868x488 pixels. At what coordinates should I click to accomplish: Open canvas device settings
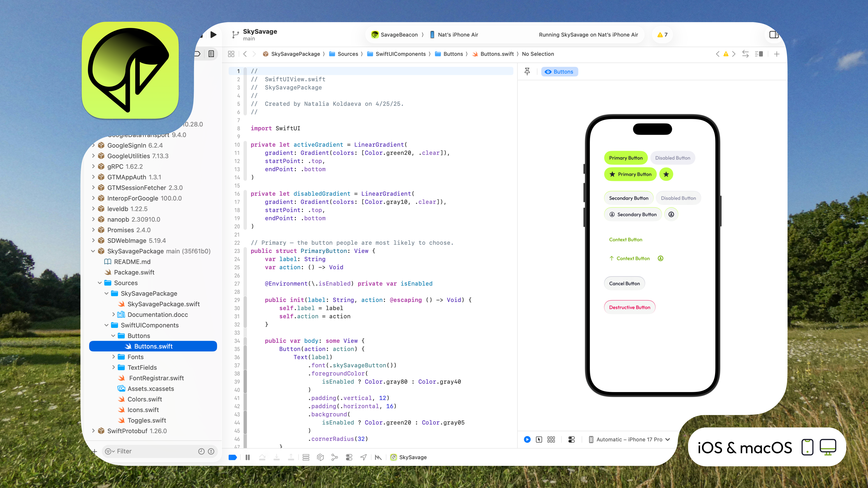pyautogui.click(x=571, y=440)
